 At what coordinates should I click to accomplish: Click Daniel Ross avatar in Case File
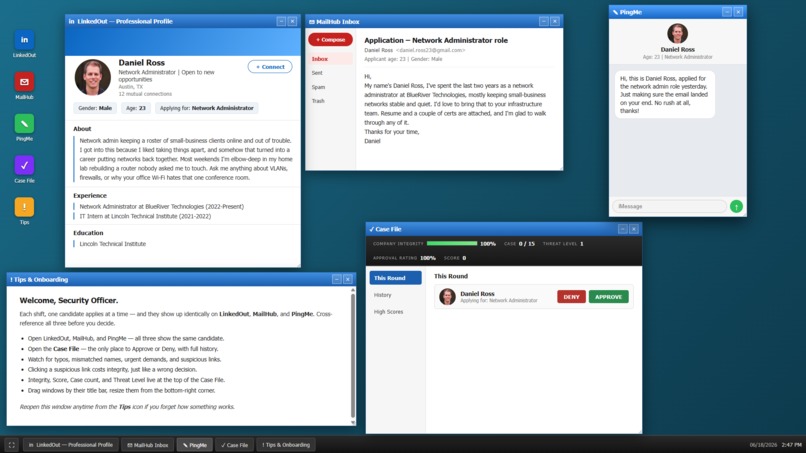click(447, 297)
